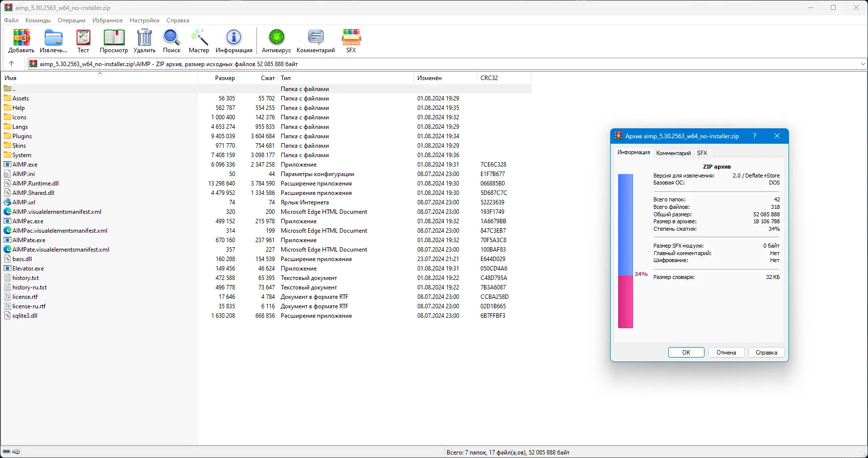Screen dimensions: 868x458
Task: Open the SFX toolbar icon
Action: coord(351,38)
